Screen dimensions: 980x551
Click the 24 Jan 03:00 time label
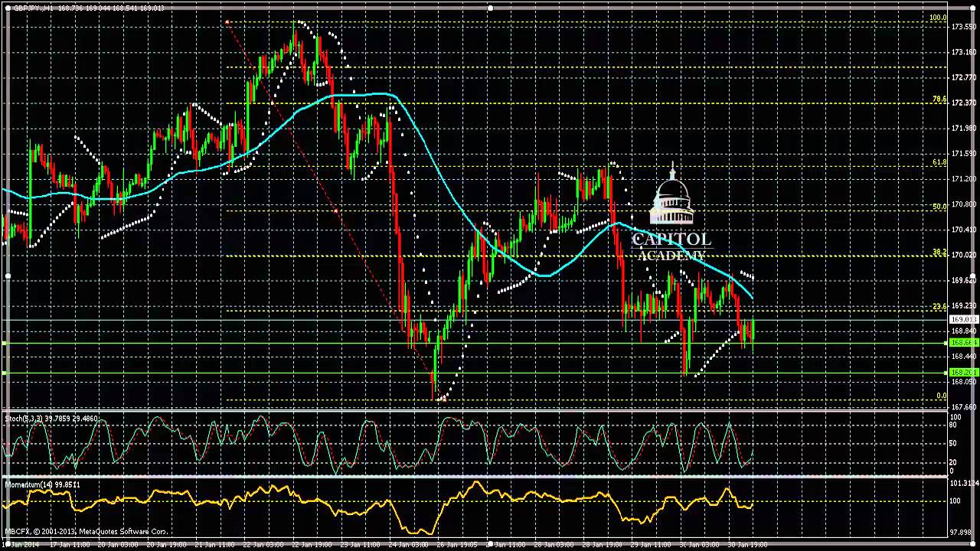tap(408, 545)
